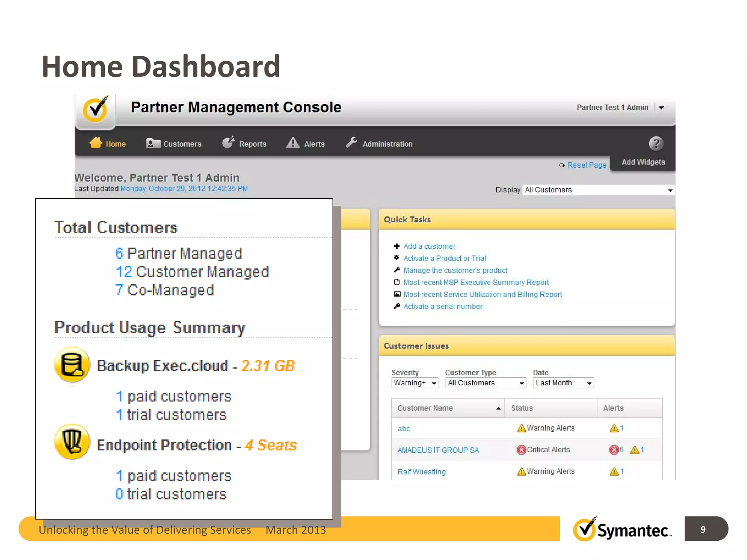Click the warning status icon in Ralf Wuestling row
The height and width of the screenshot is (560, 747).
(522, 471)
